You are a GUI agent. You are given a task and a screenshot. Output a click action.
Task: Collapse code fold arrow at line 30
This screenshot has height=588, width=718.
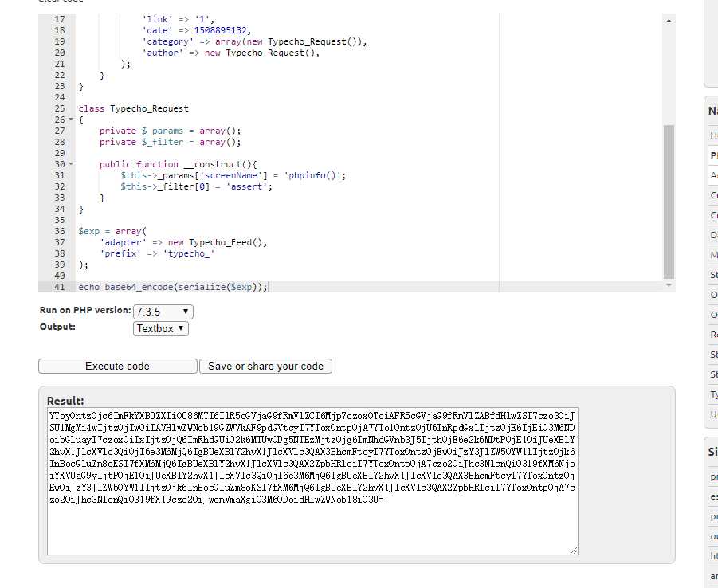[71, 164]
